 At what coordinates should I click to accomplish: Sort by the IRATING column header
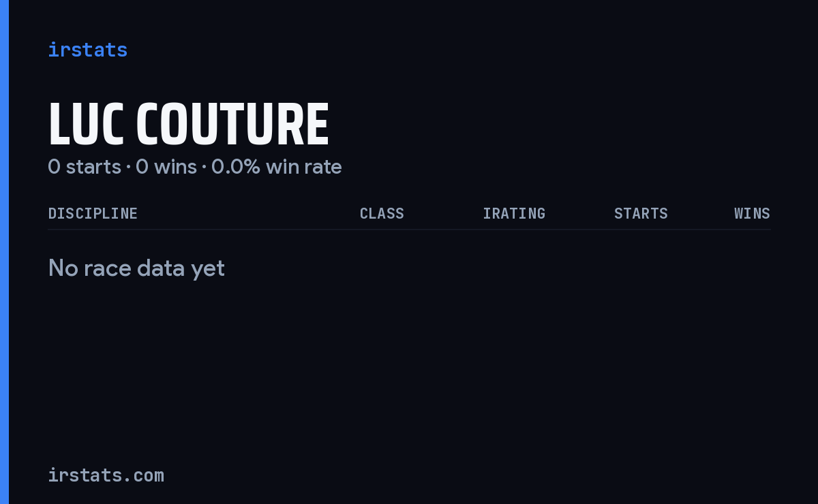pos(514,213)
